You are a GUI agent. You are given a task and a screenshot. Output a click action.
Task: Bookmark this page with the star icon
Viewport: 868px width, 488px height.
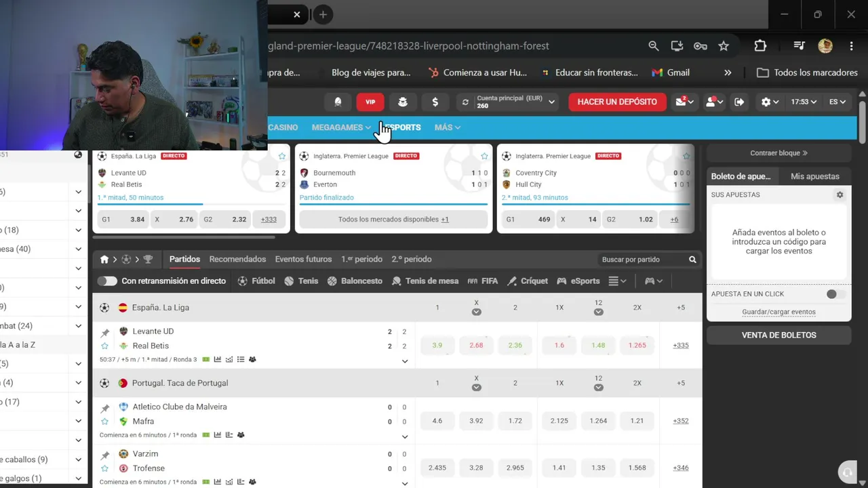click(724, 45)
